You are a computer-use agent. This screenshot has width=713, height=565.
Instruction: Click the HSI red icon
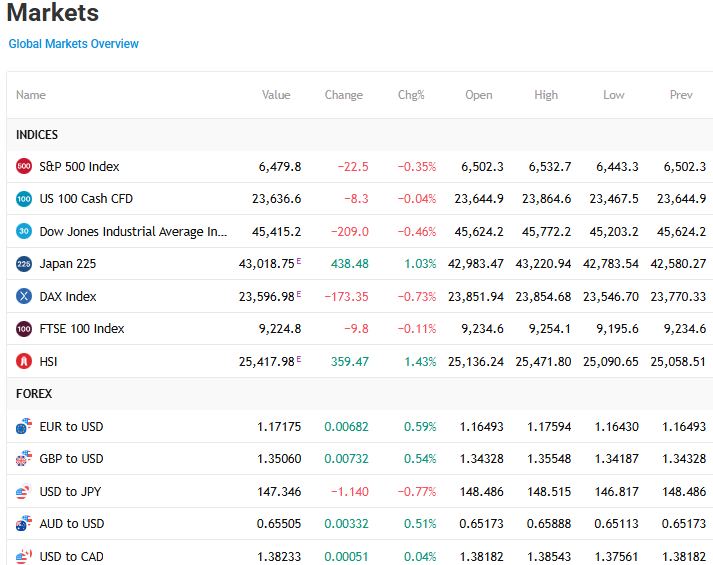[x=24, y=361]
